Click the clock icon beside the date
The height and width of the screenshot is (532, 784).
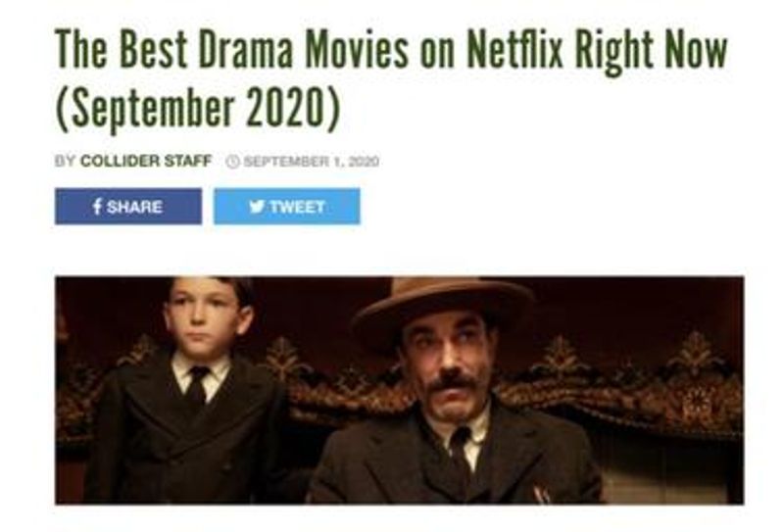[x=232, y=162]
